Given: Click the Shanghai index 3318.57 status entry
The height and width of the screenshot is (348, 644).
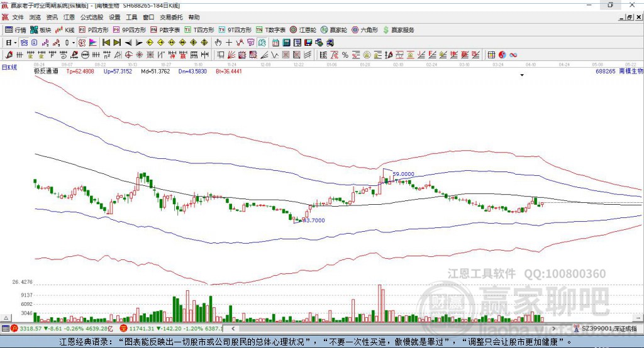Looking at the screenshot, I should pyautogui.click(x=62, y=329).
